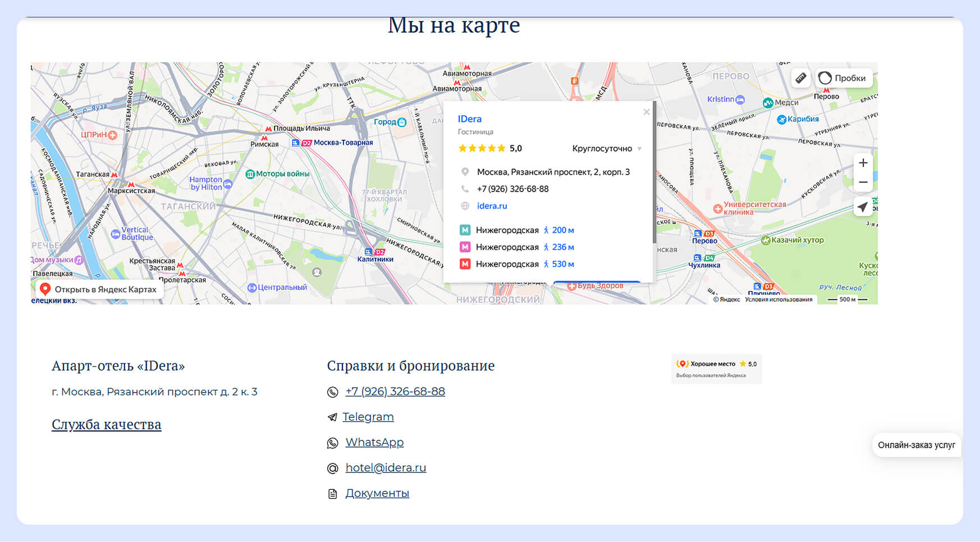Open the Документы link

[x=377, y=493]
